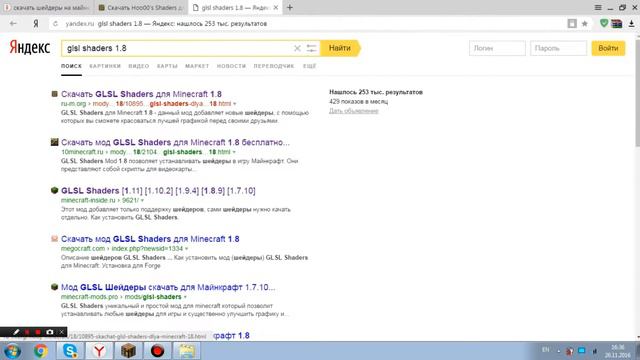The height and width of the screenshot is (360, 640).
Task: Open 'Скачать GLSL Shaders для Minecraft 1.8' result
Action: [x=141, y=94]
